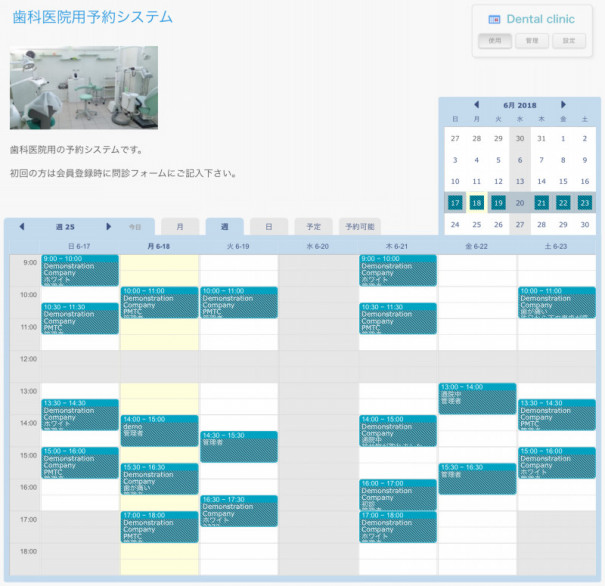Viewport: 605px width, 586px height.
Task: Open the 予約可能 (available) view tab
Action: click(359, 227)
